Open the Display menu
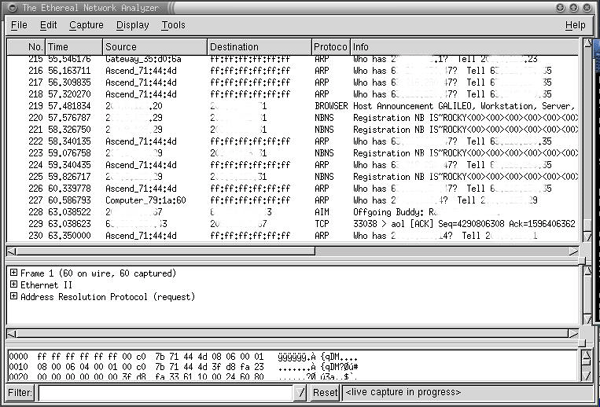The height and width of the screenshot is (407, 600). [132, 24]
